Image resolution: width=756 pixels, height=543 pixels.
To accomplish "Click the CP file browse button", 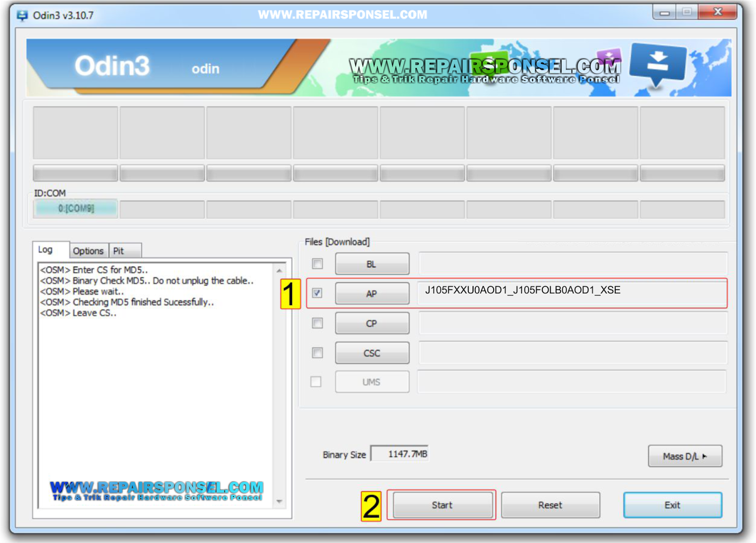I will coord(372,323).
